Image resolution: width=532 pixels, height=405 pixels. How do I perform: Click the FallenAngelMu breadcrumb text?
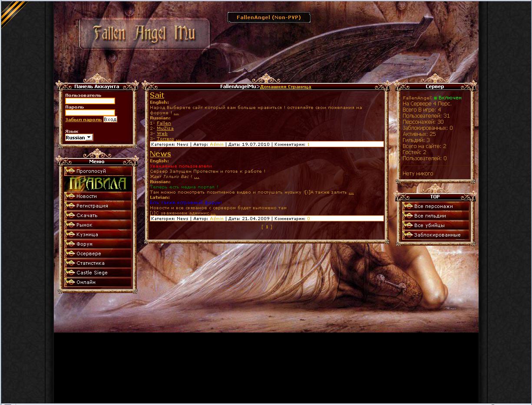[238, 87]
